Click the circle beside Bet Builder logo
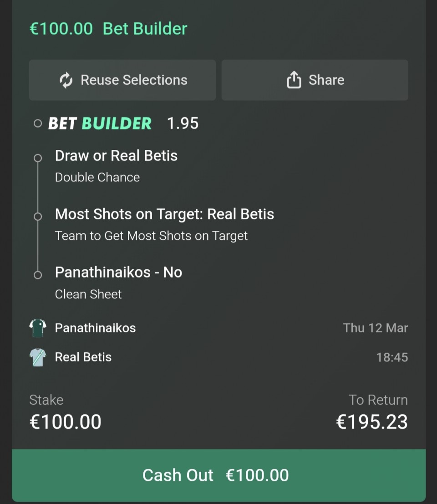Viewport: 437px width, 504px height. pos(38,123)
